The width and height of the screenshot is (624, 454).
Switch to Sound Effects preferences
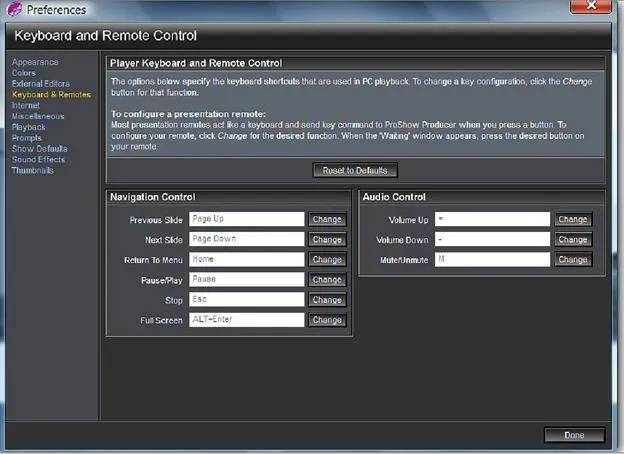pos(38,159)
